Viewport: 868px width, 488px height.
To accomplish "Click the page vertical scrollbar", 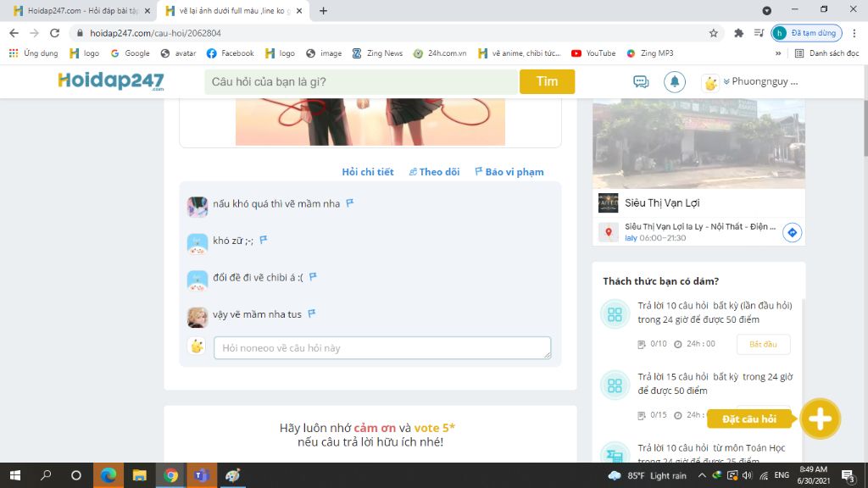I will [x=865, y=127].
